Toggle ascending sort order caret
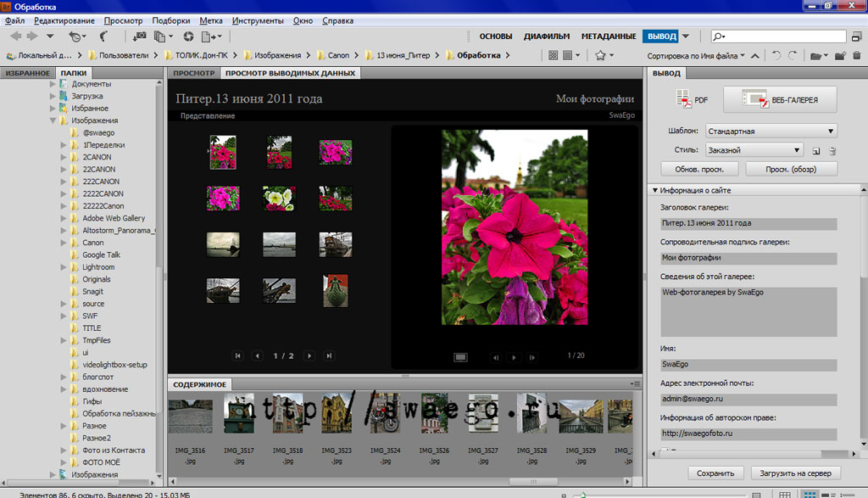The image size is (868, 498). tap(755, 55)
